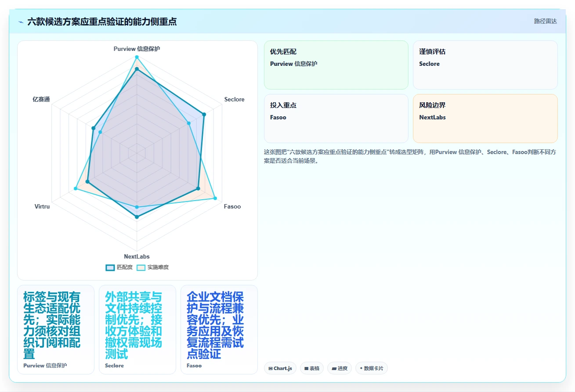Screen dimensions: 575x392
Task: Open the 风险边界 card
Action: [x=485, y=119]
